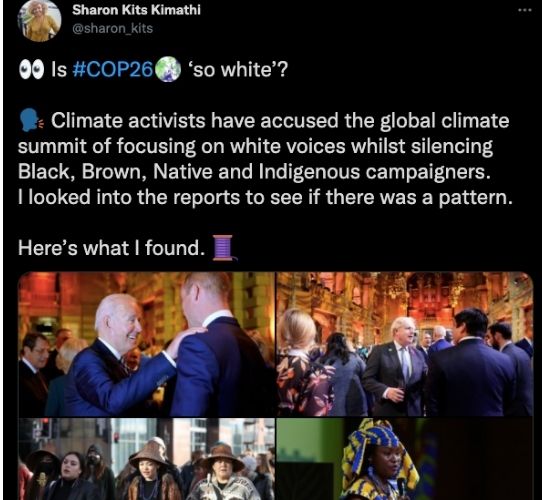Open photo of blond man in grey suit at reception
Image resolution: width=542 pixels, height=500 pixels.
[405, 344]
